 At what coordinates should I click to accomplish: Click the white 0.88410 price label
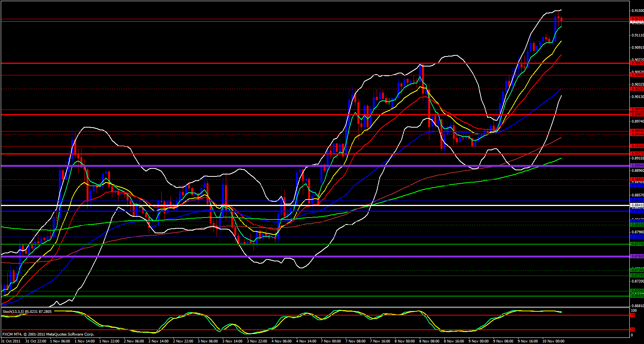tap(637, 206)
